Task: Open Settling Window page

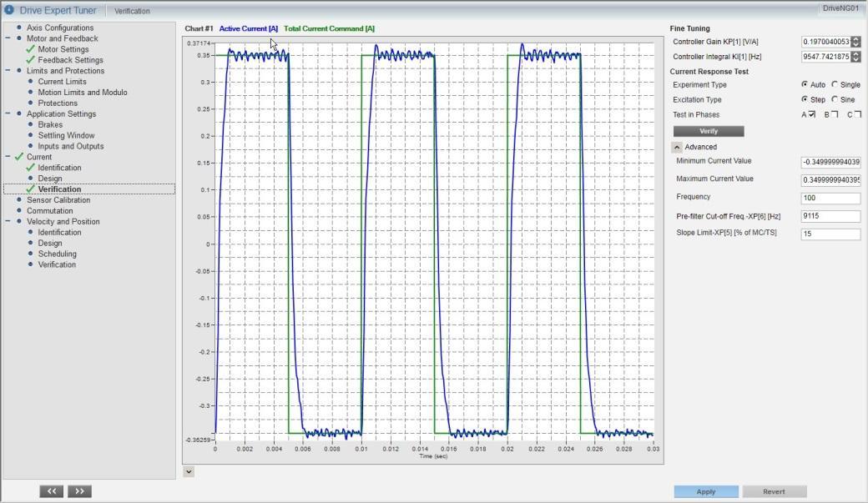Action: point(66,135)
